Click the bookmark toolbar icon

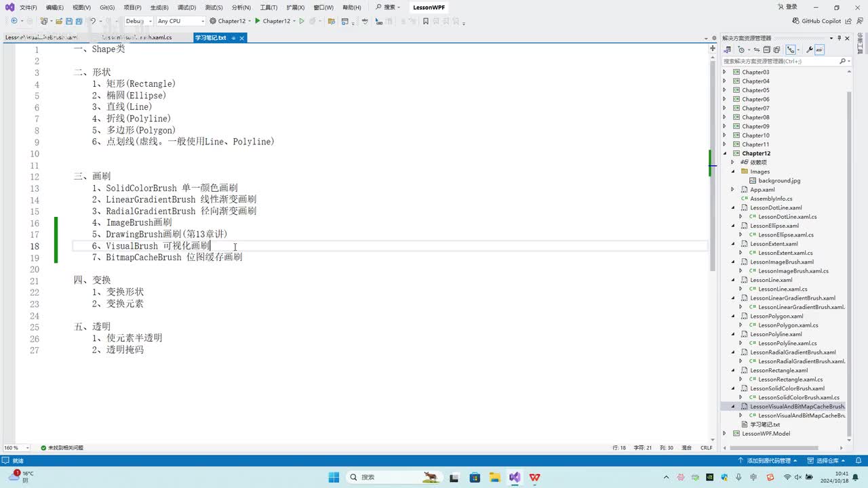[x=426, y=21]
